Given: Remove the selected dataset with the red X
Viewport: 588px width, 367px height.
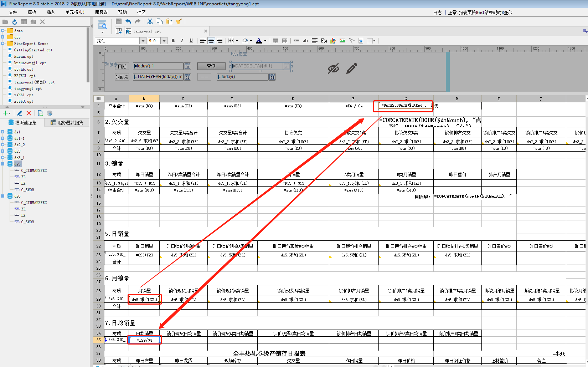Looking at the screenshot, I should 29,113.
